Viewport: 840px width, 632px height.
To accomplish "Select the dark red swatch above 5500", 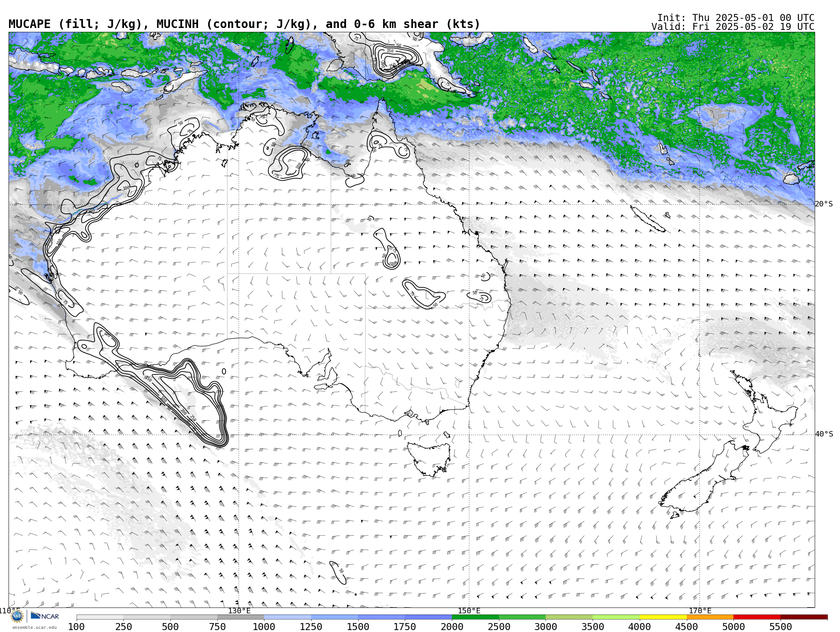I will tap(804, 617).
